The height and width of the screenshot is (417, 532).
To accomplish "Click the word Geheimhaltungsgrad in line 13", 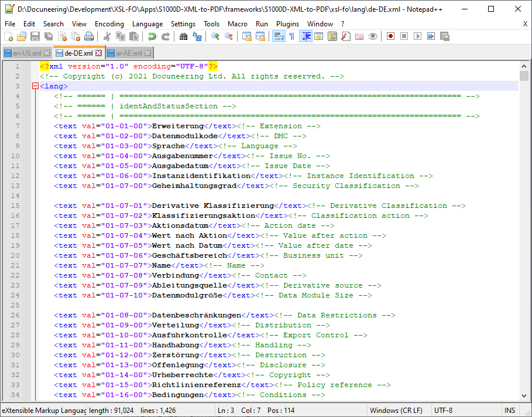I will pyautogui.click(x=194, y=186).
